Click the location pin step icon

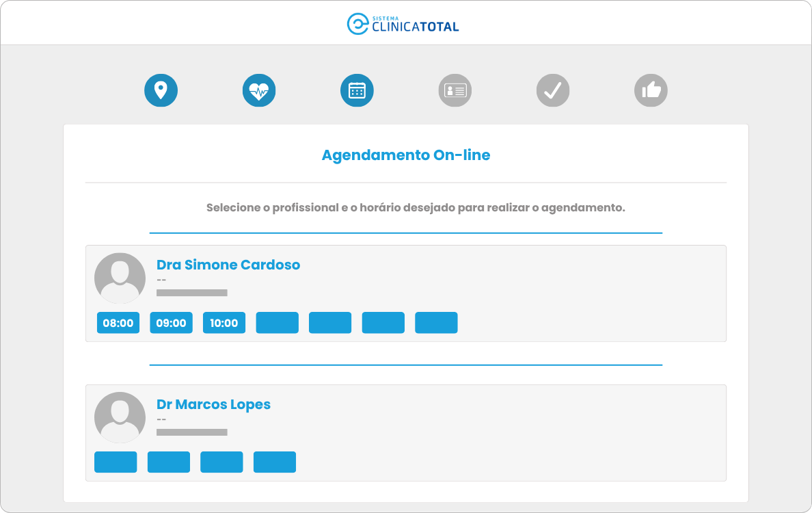[x=161, y=90]
